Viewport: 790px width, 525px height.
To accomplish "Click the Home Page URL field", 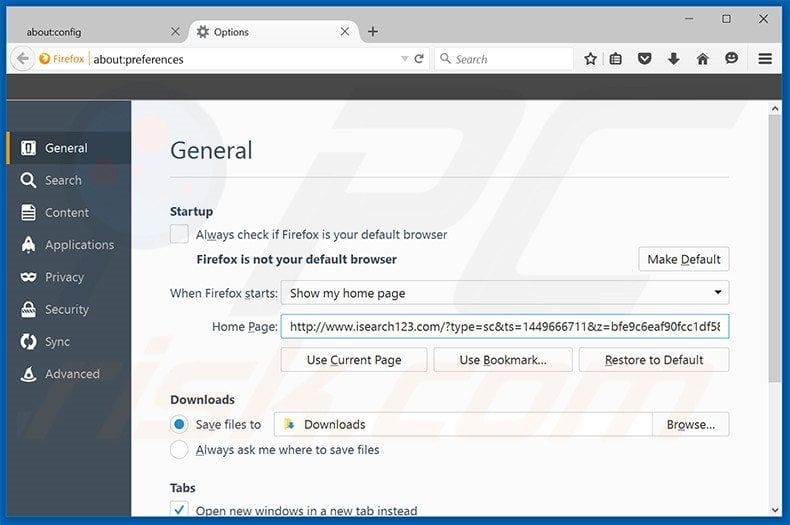I will [x=504, y=327].
